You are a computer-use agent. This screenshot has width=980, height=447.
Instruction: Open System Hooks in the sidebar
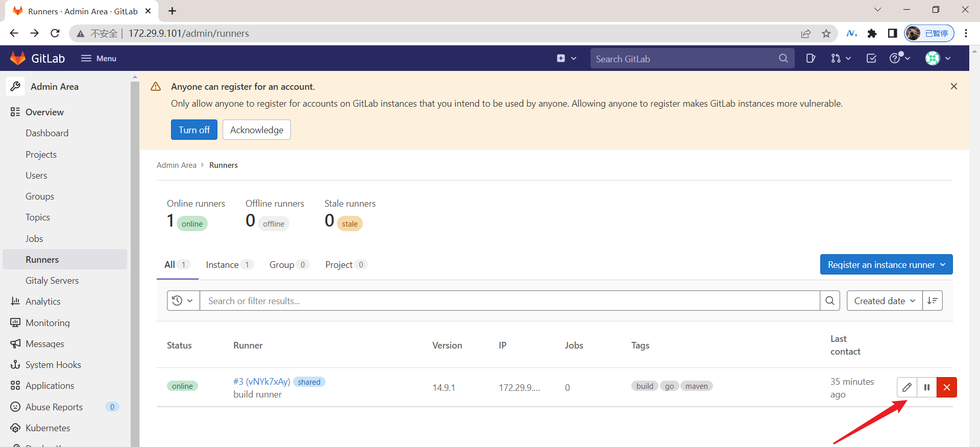53,365
